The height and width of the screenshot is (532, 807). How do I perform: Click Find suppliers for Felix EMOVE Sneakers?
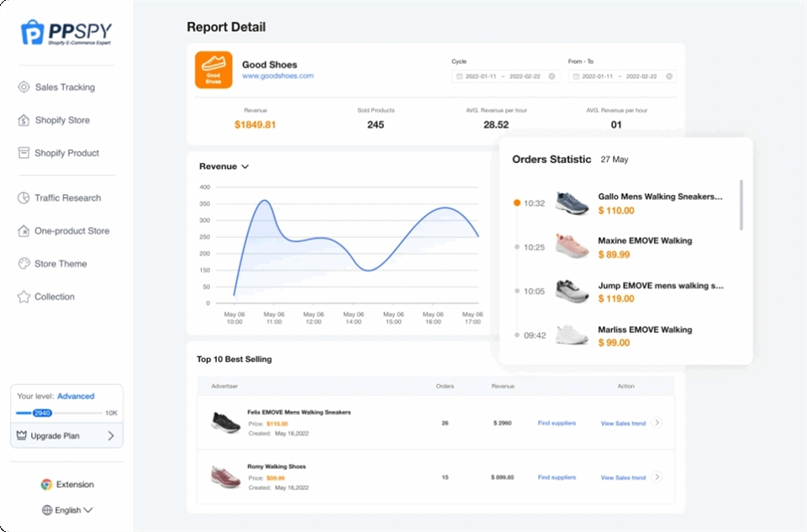(556, 423)
